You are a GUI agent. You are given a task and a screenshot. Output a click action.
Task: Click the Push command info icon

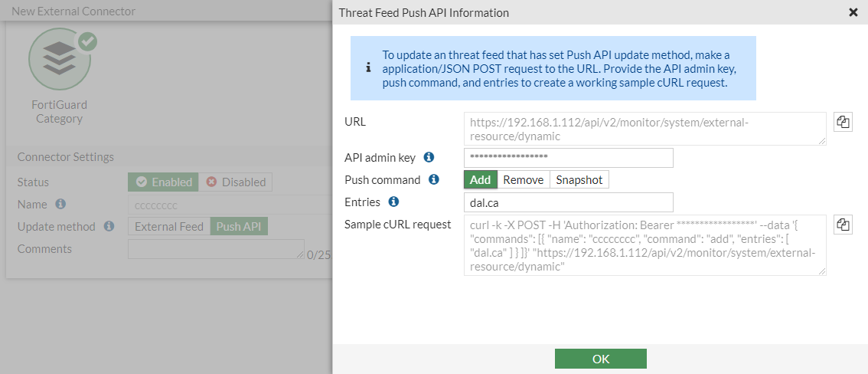(433, 179)
